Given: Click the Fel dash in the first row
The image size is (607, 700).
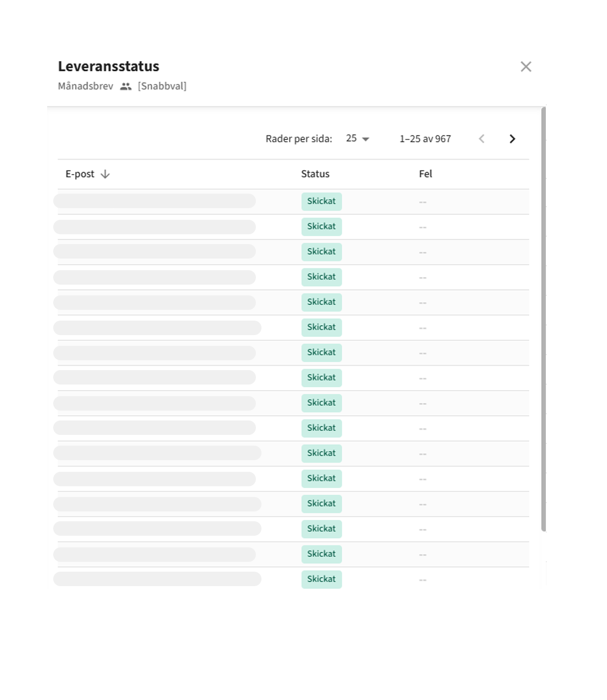Looking at the screenshot, I should pos(423,202).
